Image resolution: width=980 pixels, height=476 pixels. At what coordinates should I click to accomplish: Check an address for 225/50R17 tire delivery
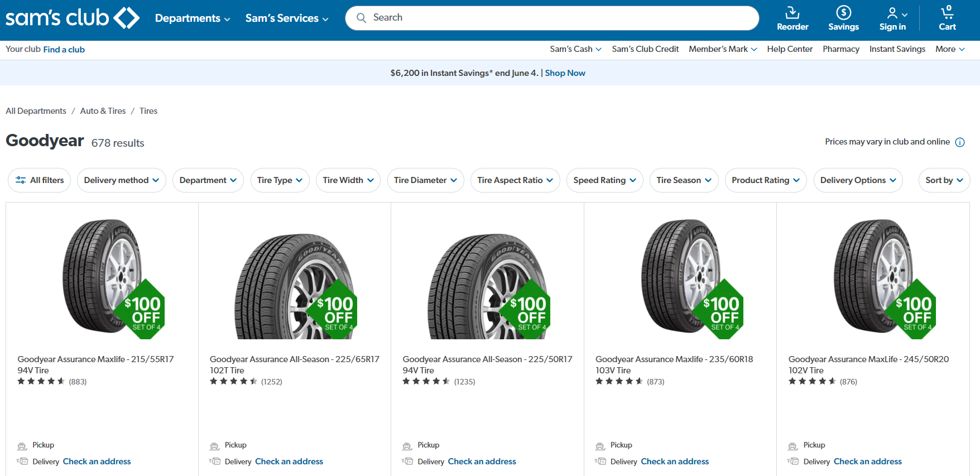pos(482,461)
